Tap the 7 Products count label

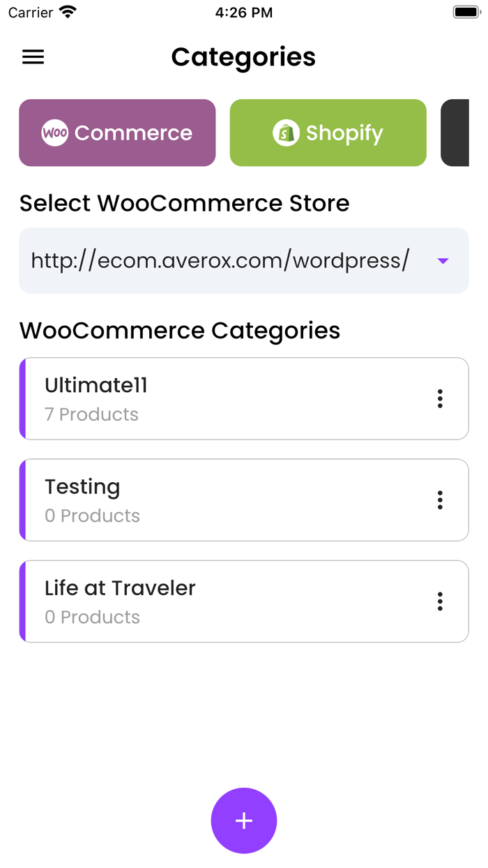[x=91, y=414]
